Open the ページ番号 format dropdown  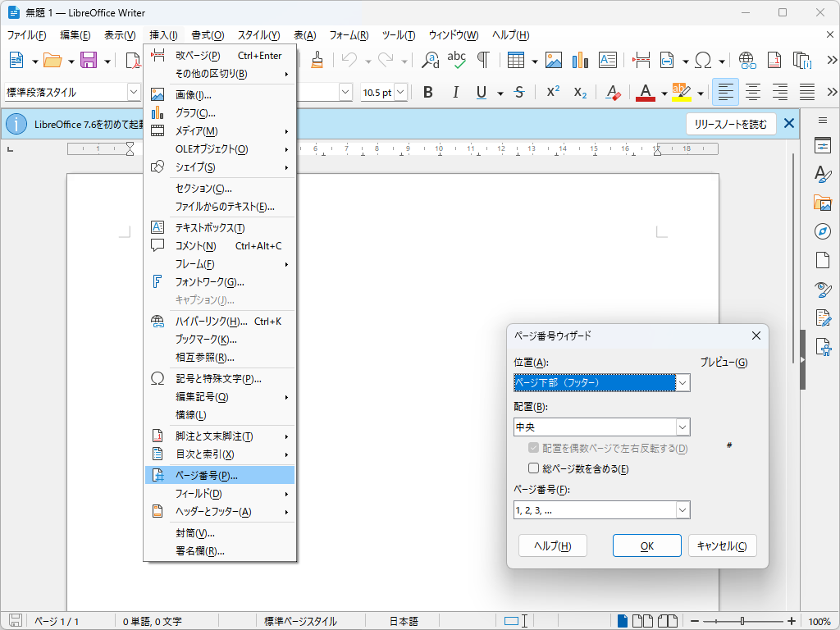[x=682, y=509]
